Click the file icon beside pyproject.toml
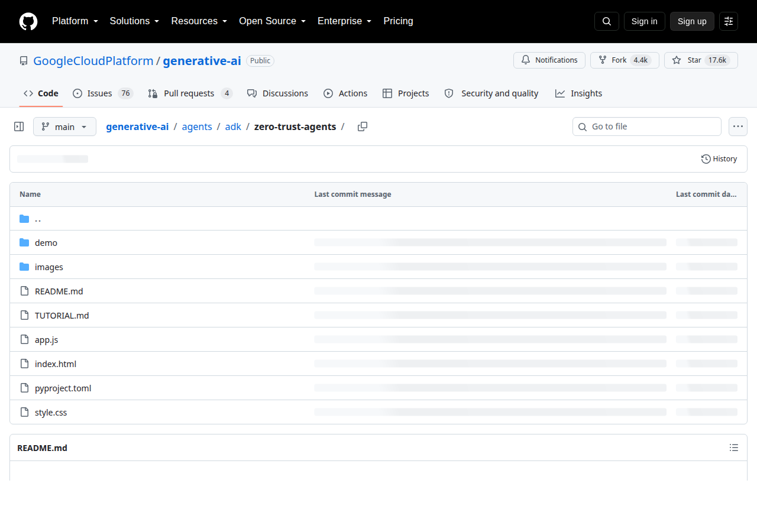Image resolution: width=757 pixels, height=532 pixels. tap(24, 388)
